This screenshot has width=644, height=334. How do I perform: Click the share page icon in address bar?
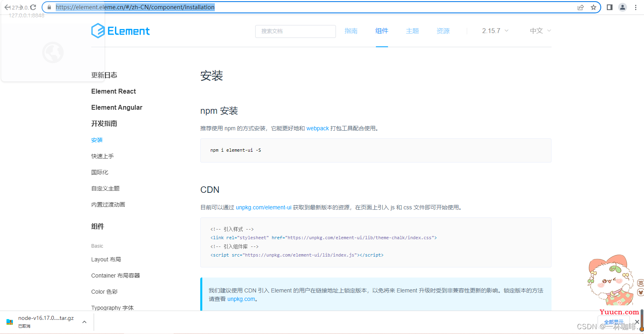(x=581, y=7)
